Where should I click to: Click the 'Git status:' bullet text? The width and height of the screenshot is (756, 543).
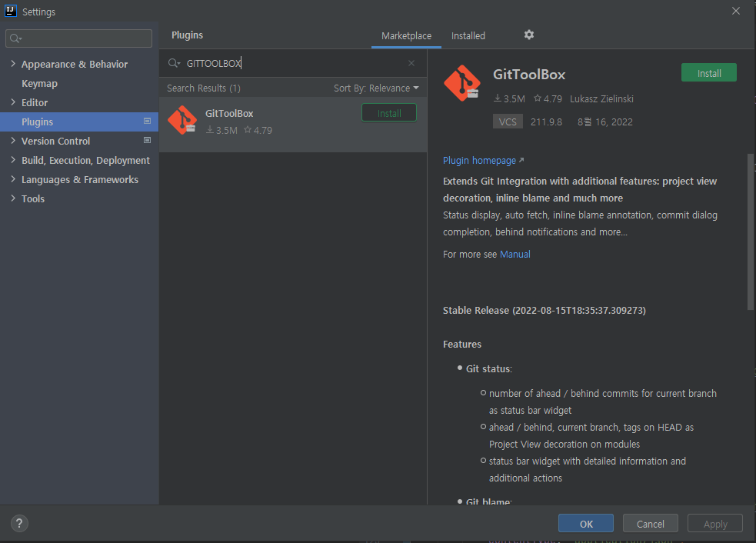pos(489,368)
